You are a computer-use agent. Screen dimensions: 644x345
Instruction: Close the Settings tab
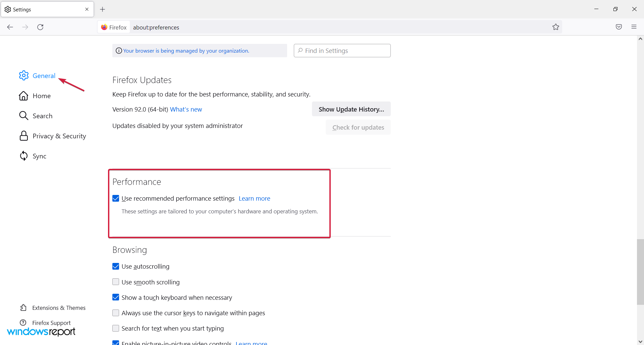point(87,9)
